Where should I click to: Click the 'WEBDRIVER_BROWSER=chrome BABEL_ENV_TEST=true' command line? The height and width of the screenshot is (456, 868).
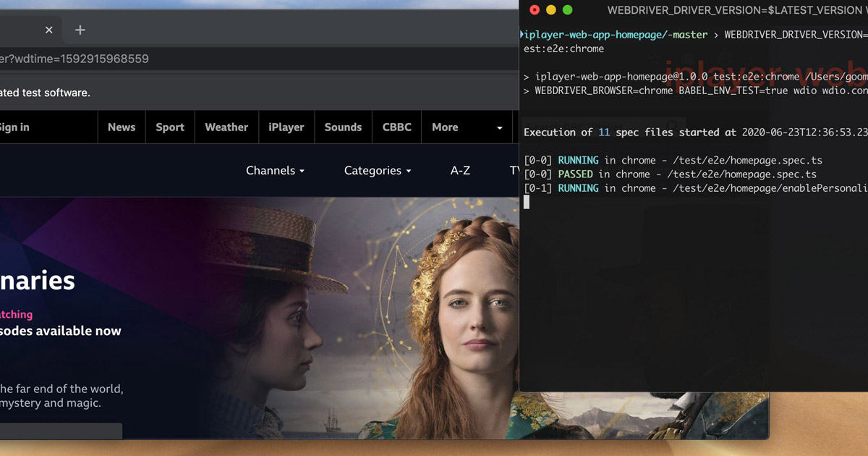coord(696,91)
